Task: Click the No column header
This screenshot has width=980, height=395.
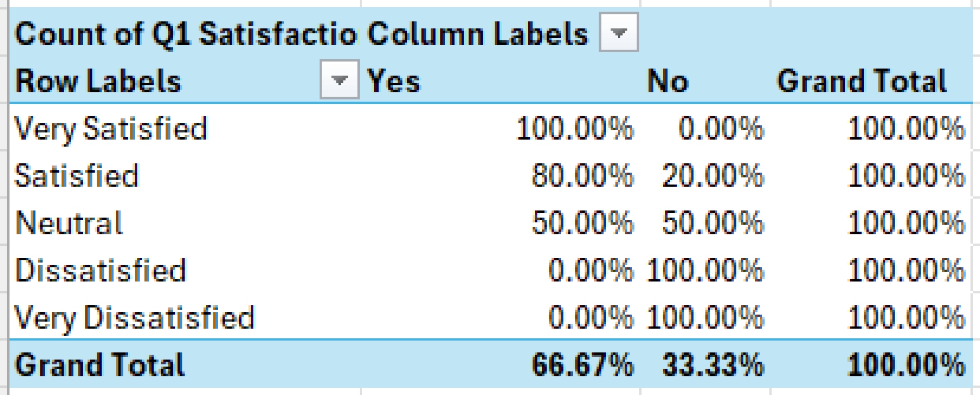Action: click(667, 80)
